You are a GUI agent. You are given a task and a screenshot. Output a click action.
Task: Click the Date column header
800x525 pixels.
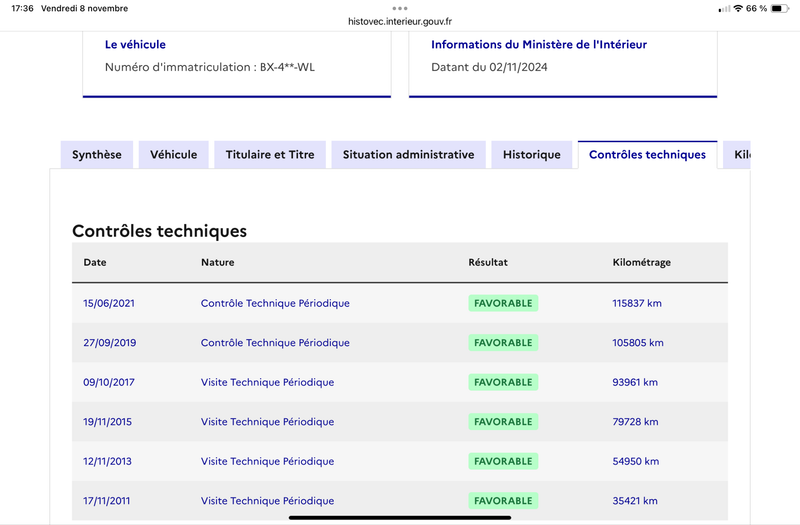(x=95, y=262)
